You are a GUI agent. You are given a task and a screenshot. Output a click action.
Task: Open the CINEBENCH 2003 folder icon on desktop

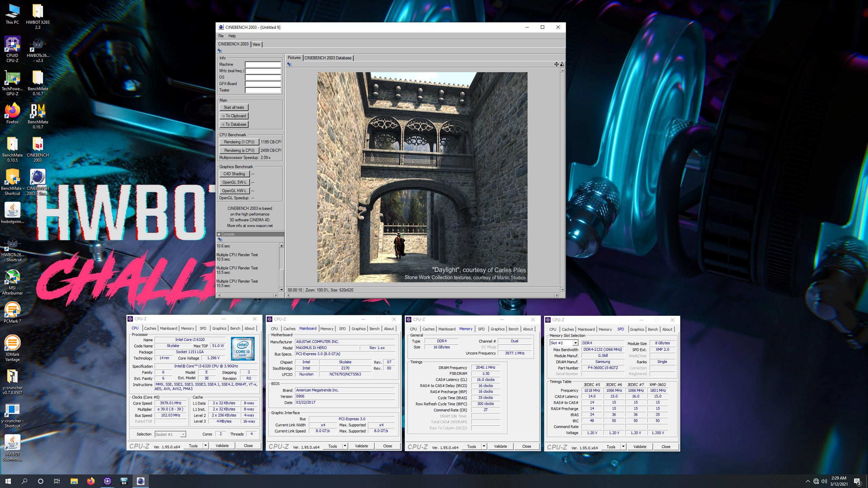[x=38, y=149]
